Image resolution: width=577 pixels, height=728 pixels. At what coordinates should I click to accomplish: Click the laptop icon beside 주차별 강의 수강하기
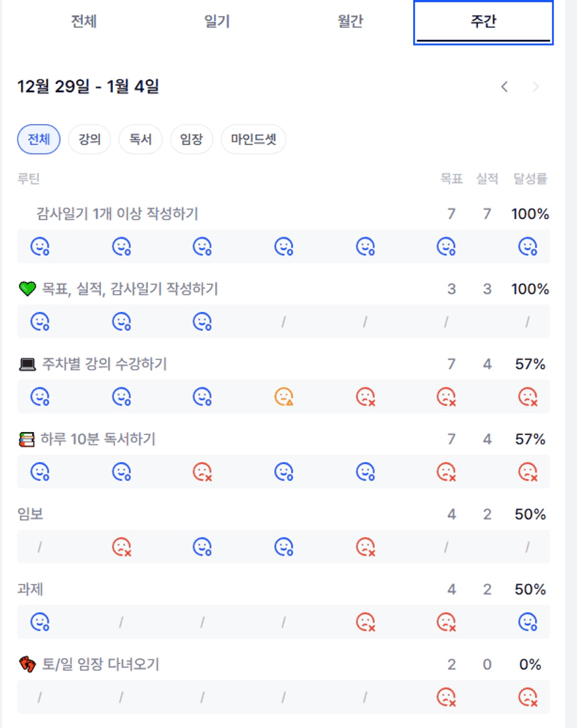(27, 364)
